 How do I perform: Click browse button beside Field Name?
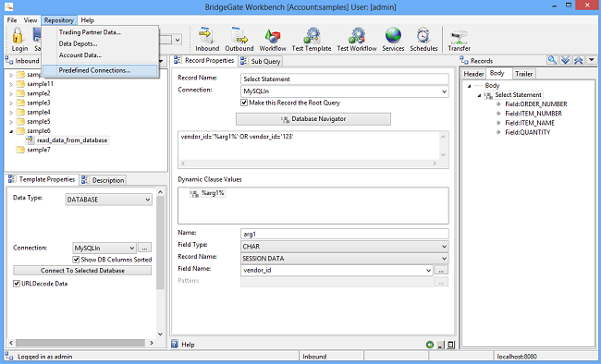441,270
